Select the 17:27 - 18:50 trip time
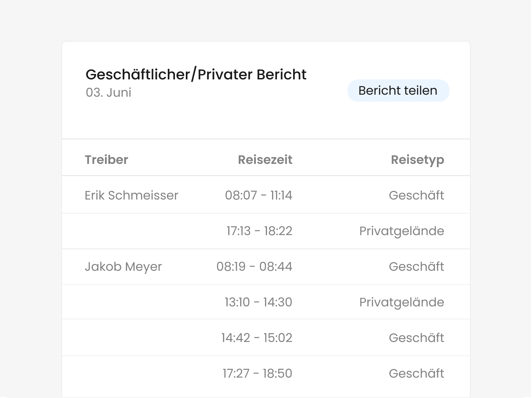 coord(258,374)
